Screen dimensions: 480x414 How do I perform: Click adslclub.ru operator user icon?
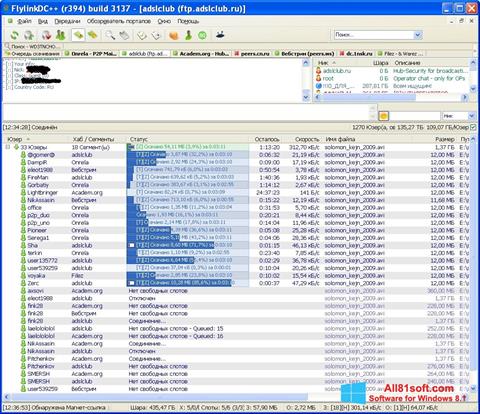tap(319, 71)
